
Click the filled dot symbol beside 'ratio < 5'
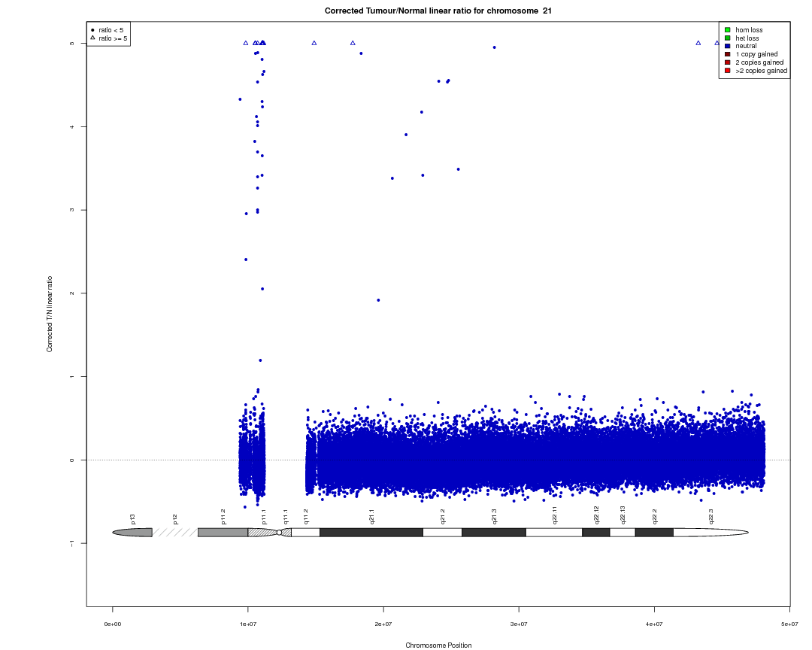tap(92, 30)
